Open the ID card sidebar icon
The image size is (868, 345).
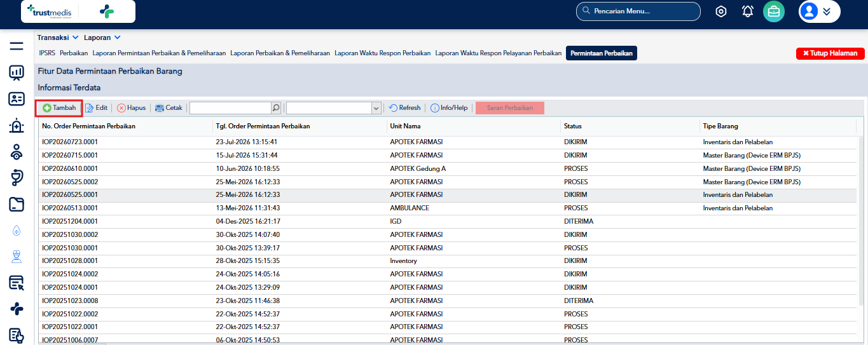coord(17,99)
